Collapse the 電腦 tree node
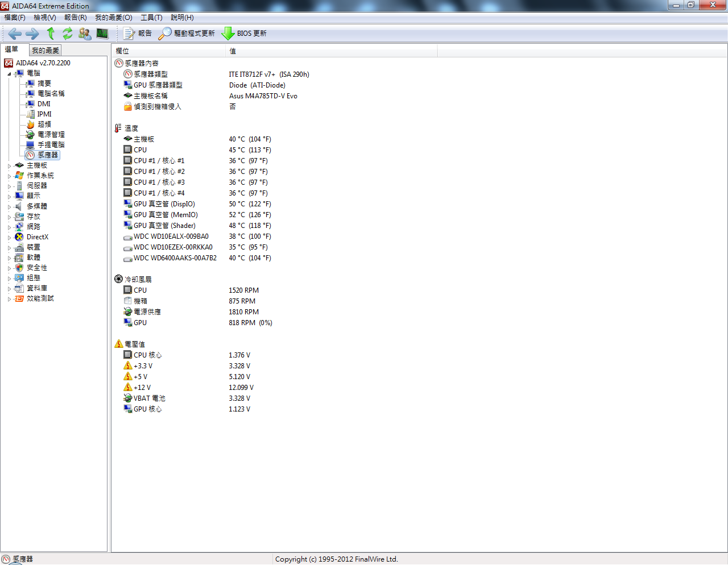This screenshot has height=565, width=728. point(9,74)
